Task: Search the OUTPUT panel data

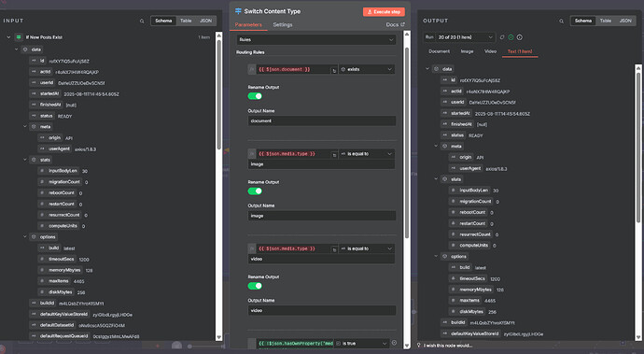Action: [x=561, y=21]
